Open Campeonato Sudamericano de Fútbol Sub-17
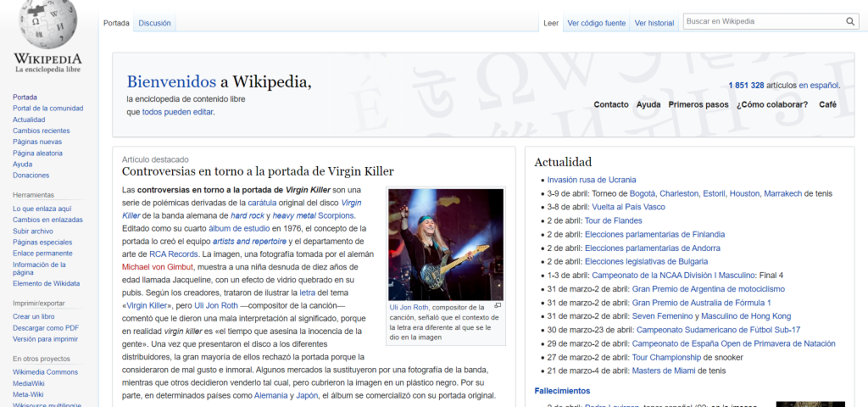868x407 pixels. (x=719, y=330)
